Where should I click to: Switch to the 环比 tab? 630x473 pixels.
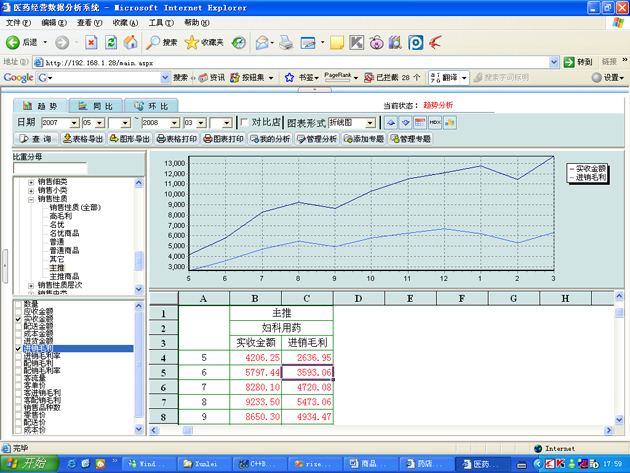coord(151,106)
